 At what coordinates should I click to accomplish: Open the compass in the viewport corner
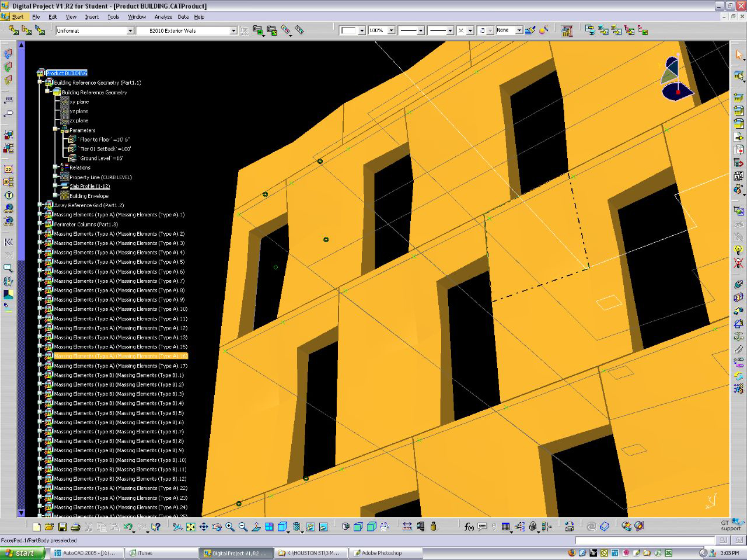(676, 78)
